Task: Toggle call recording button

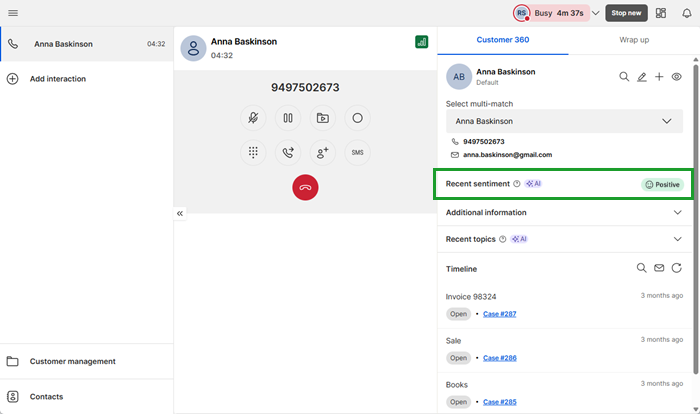Action: (x=357, y=118)
